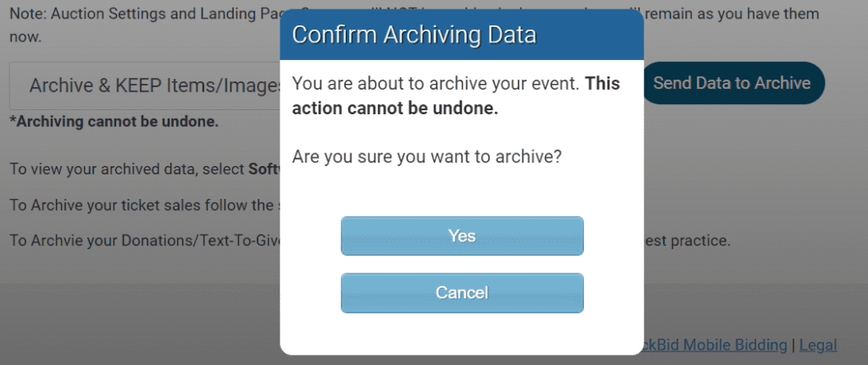The height and width of the screenshot is (365, 868).
Task: Click the '*Archiving cannot be undone.' warning
Action: point(114,121)
